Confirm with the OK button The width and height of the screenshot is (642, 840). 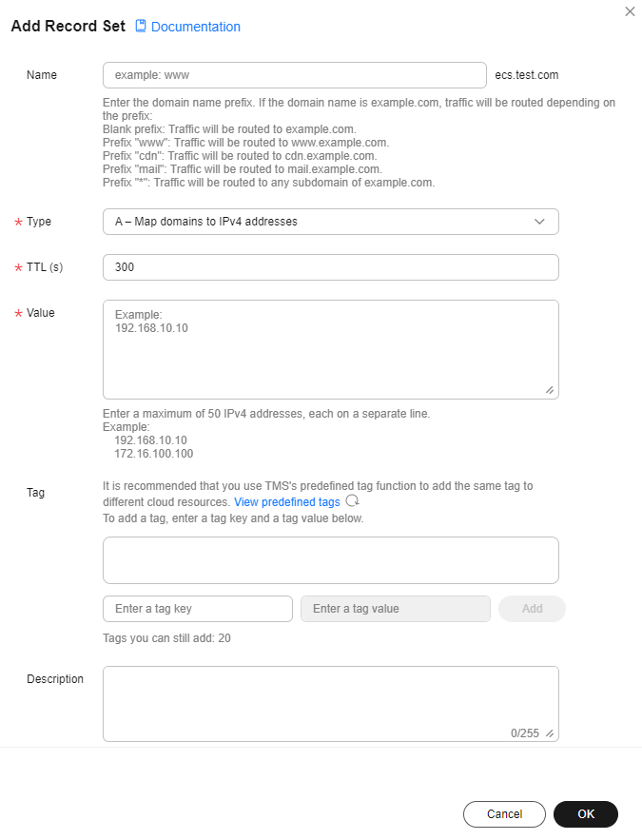(x=586, y=814)
